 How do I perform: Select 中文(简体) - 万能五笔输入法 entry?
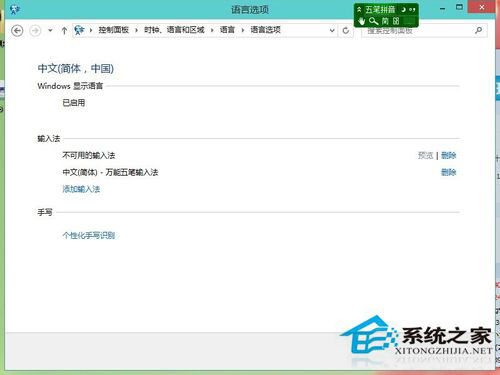(x=110, y=172)
